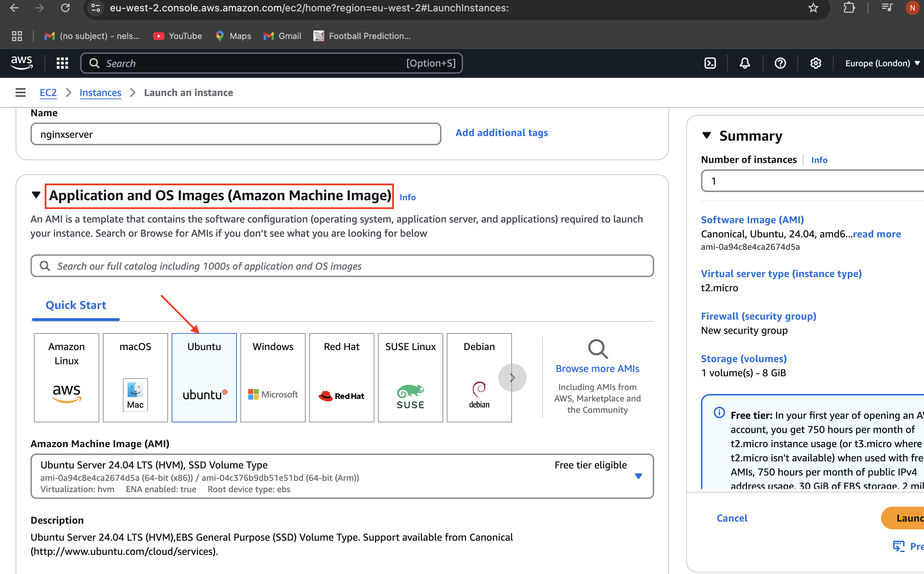Select the Quick Start tab
Screen dimensions: 924x574
point(76,305)
